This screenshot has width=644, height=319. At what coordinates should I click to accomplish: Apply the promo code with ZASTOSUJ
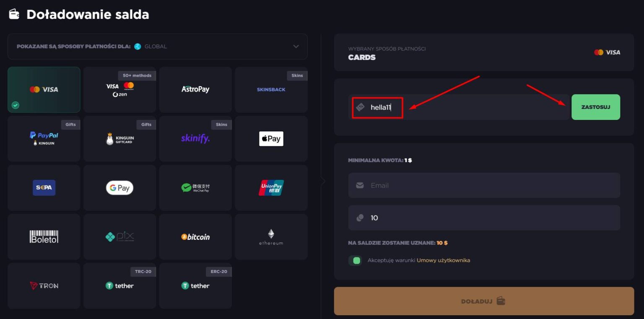[x=595, y=107]
